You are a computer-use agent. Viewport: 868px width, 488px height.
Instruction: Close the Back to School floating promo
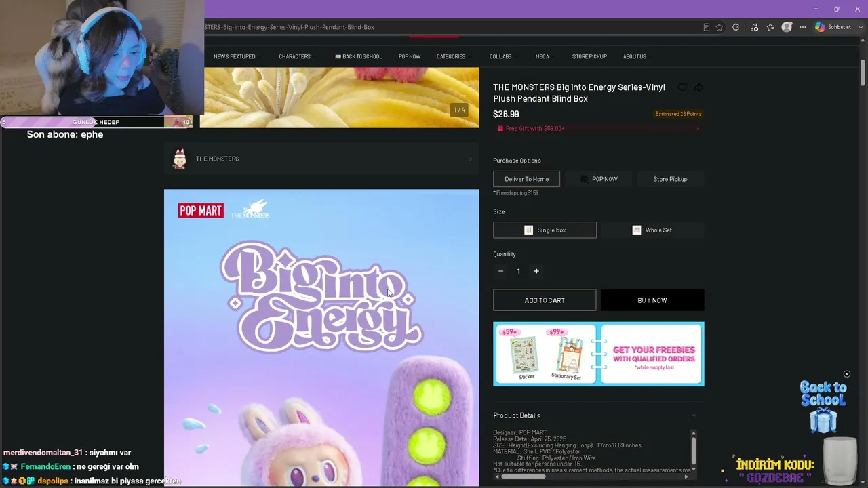[x=846, y=374]
